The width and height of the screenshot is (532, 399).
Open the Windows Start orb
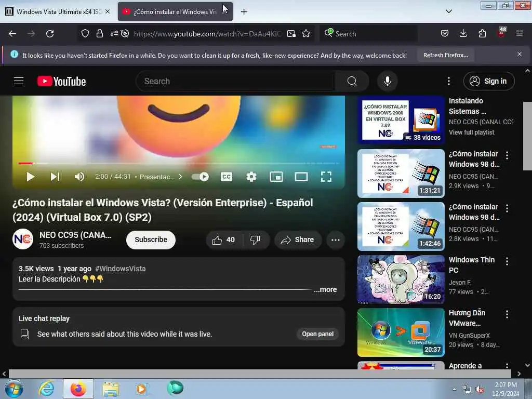14,389
